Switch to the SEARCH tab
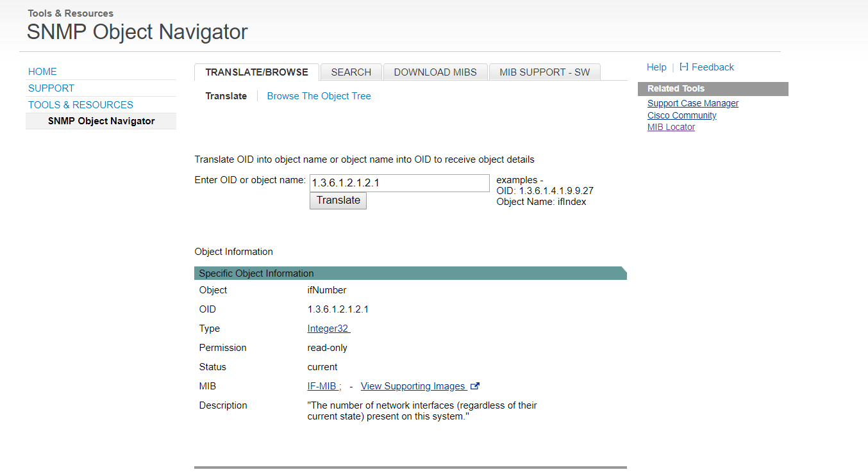This screenshot has width=868, height=472. pyautogui.click(x=351, y=72)
